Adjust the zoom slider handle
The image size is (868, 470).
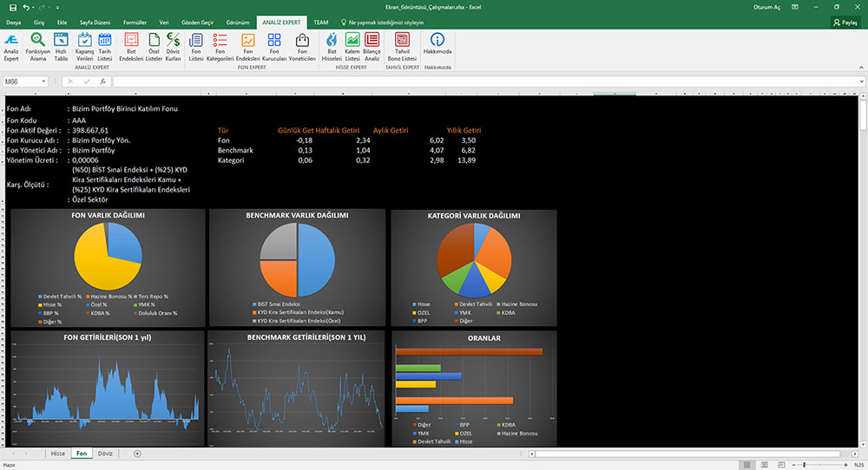805,465
